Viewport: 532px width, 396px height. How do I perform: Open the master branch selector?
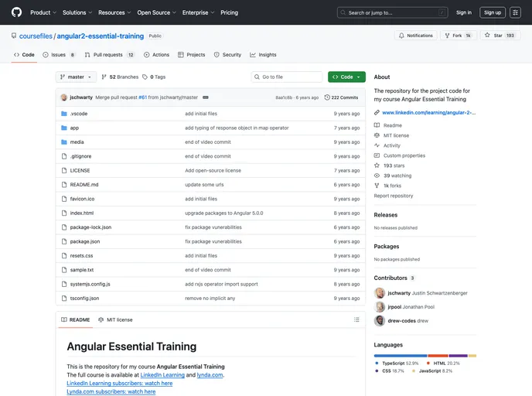pos(76,77)
